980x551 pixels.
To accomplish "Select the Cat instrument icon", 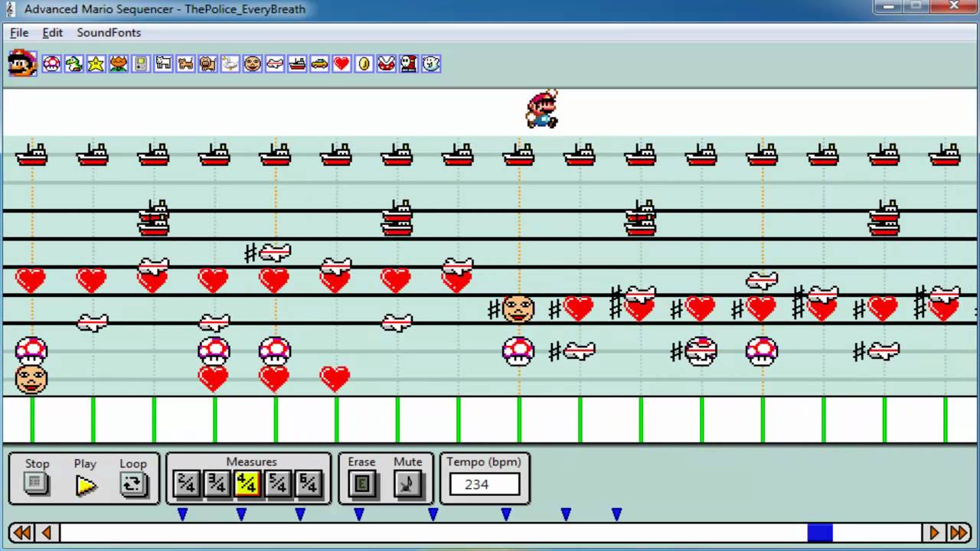I will click(185, 64).
